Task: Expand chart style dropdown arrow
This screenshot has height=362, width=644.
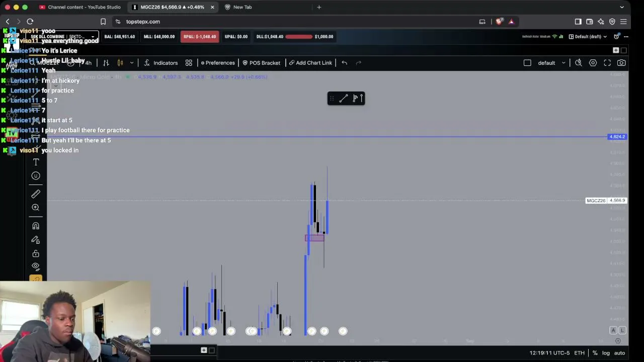Action: pos(132,63)
